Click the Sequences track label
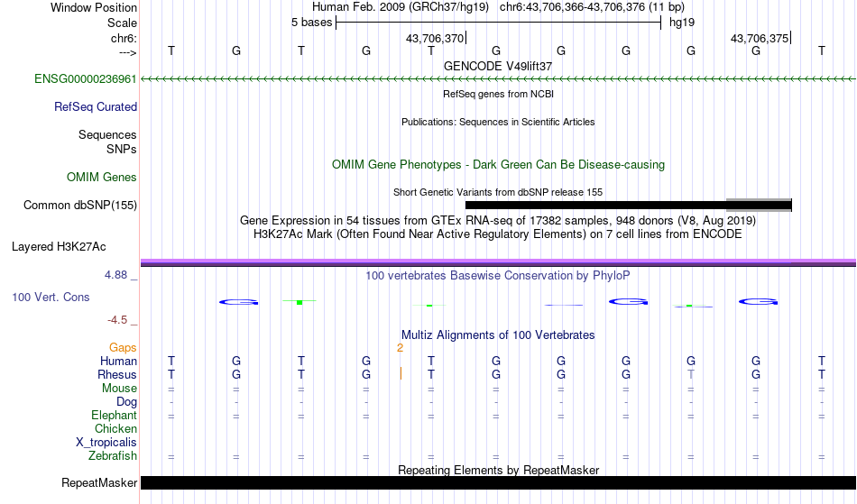This screenshot has height=504, width=857. pos(107,135)
